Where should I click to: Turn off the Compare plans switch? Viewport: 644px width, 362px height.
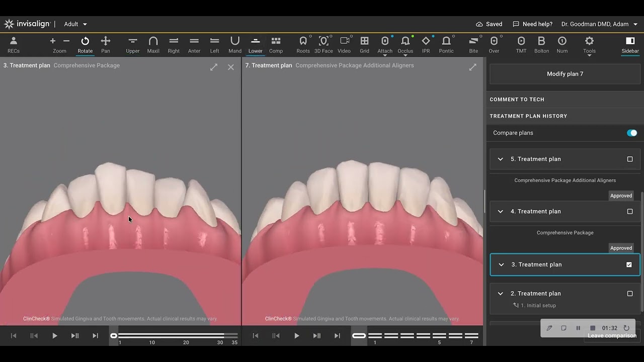click(632, 133)
